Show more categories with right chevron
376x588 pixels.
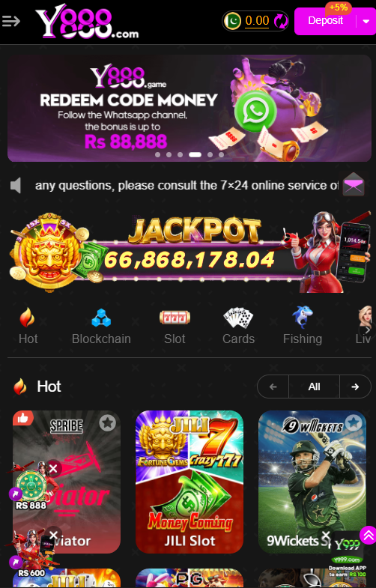click(x=367, y=330)
